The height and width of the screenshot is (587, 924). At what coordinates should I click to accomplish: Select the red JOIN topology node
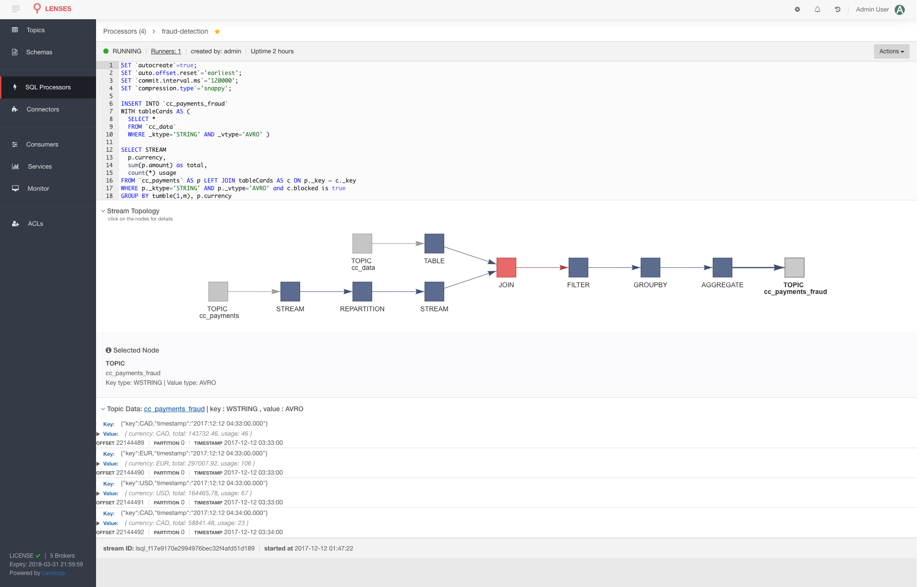(506, 268)
